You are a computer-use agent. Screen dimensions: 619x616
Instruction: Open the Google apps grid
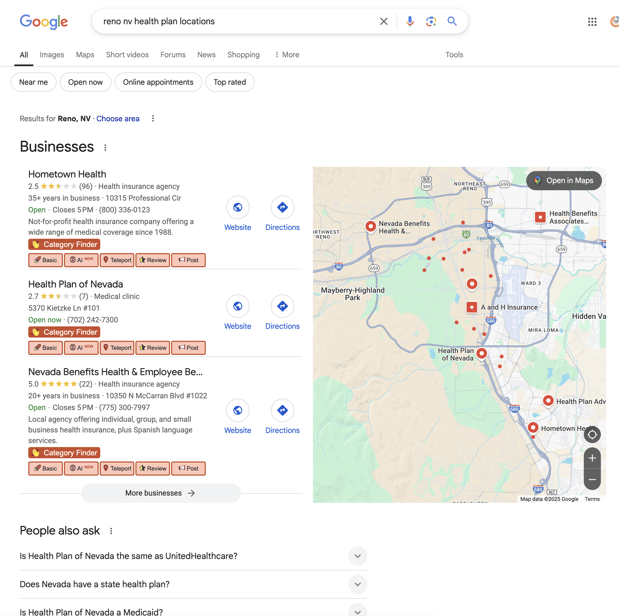point(592,21)
